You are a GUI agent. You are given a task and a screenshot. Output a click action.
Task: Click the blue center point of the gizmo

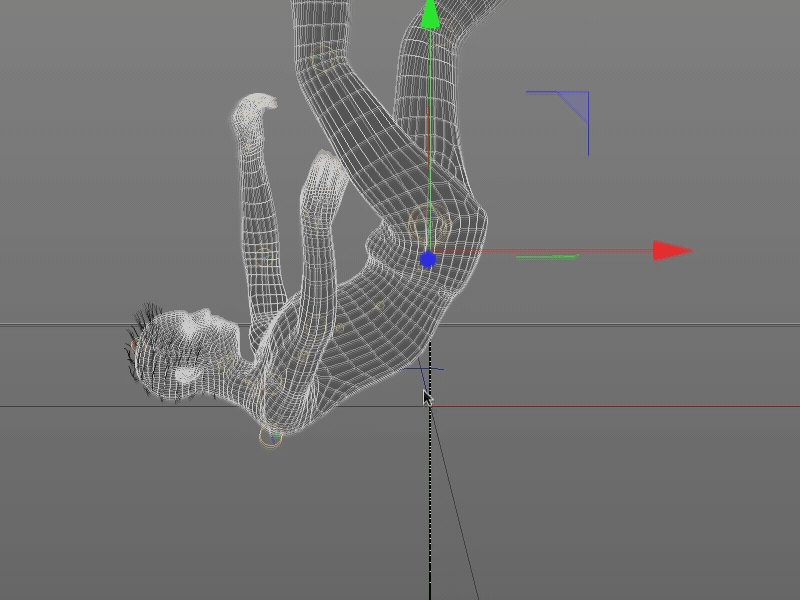click(x=430, y=257)
